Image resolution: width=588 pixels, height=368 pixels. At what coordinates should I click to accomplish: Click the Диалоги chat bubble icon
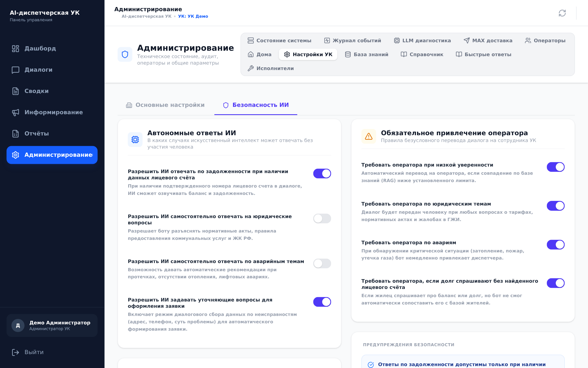(16, 70)
